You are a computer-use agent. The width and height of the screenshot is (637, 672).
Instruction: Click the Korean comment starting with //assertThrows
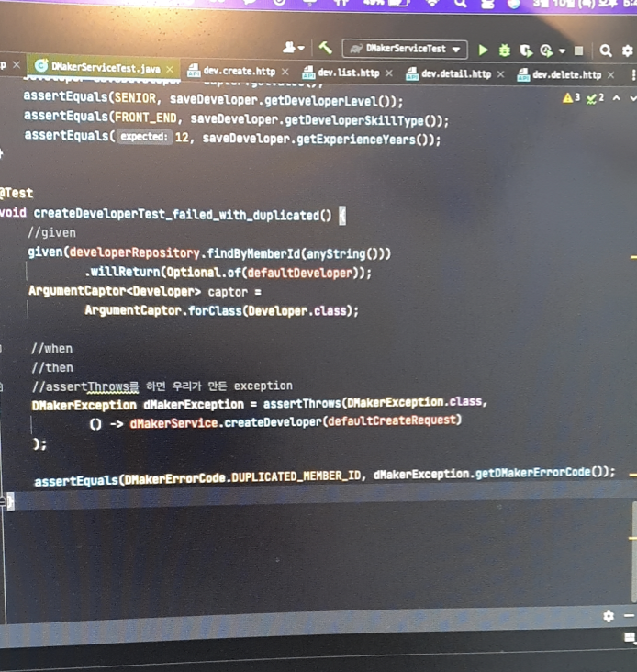(x=162, y=386)
